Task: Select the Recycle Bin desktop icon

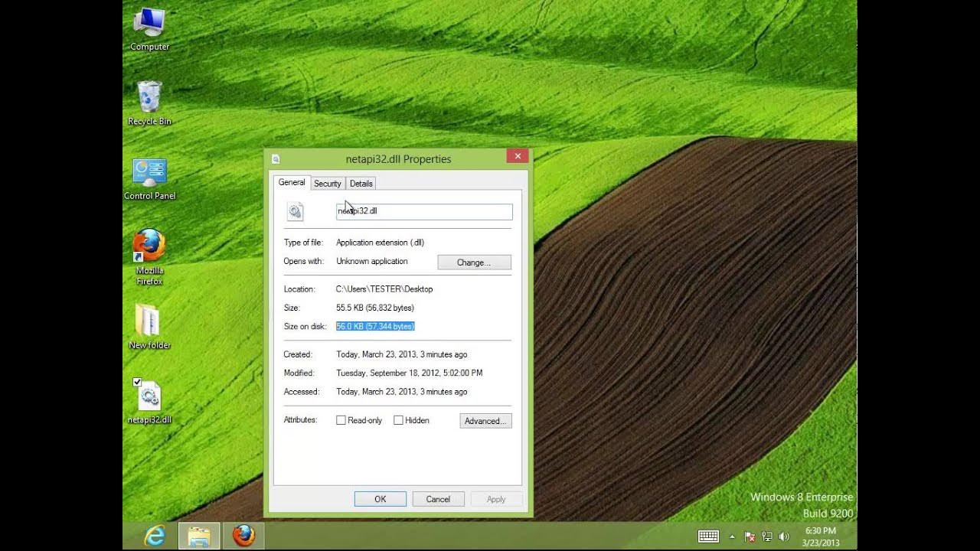Action: [x=149, y=103]
